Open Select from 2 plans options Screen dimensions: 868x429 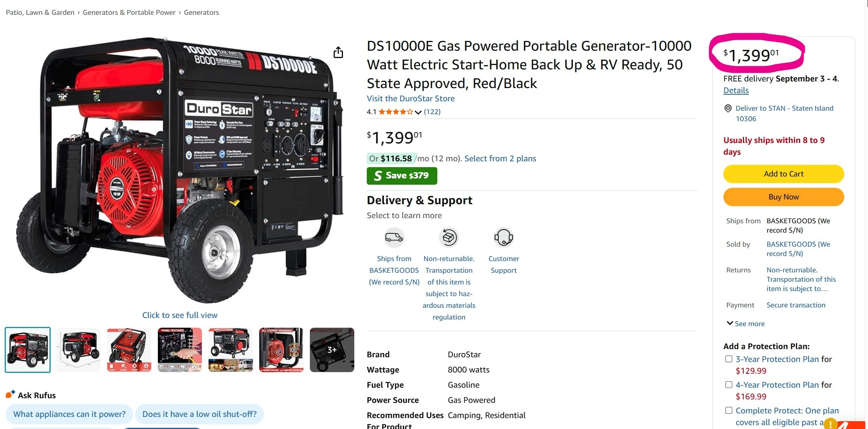[500, 158]
